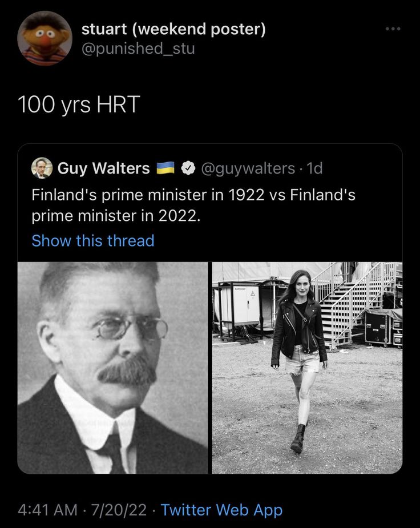Viewport: 420px width, 528px height.
Task: Click the "Show this thread" link
Action: [x=93, y=241]
